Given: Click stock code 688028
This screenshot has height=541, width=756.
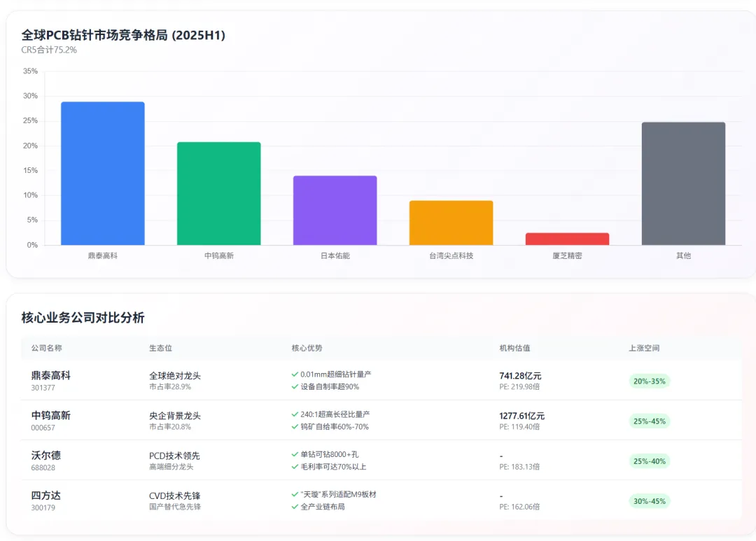Looking at the screenshot, I should coord(43,468).
